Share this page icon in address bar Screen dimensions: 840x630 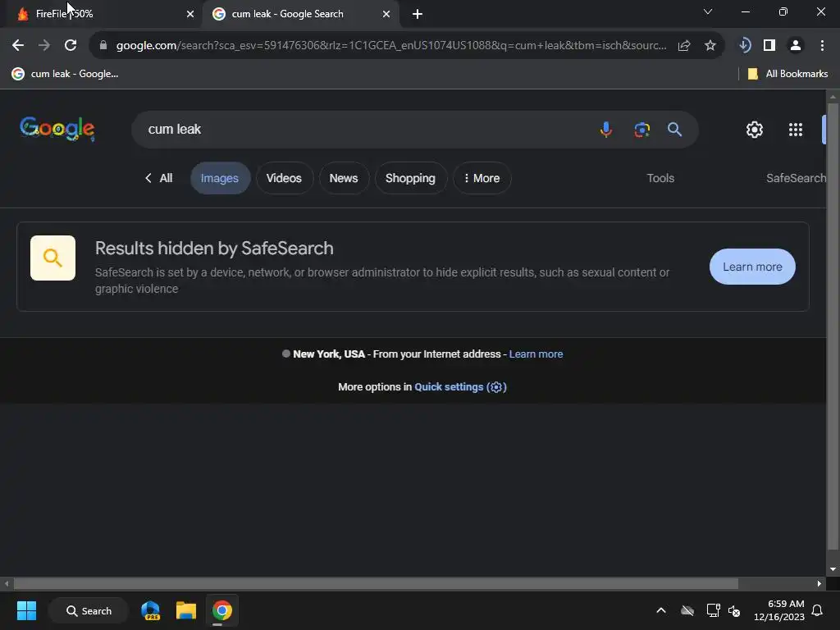pyautogui.click(x=684, y=46)
